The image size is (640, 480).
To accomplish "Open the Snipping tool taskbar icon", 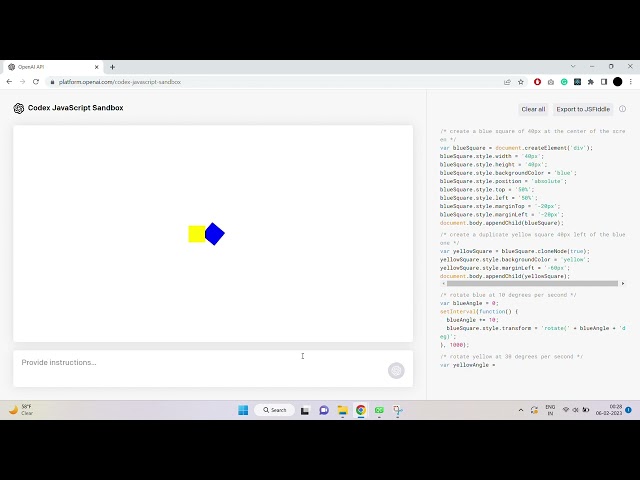I will (x=398, y=410).
